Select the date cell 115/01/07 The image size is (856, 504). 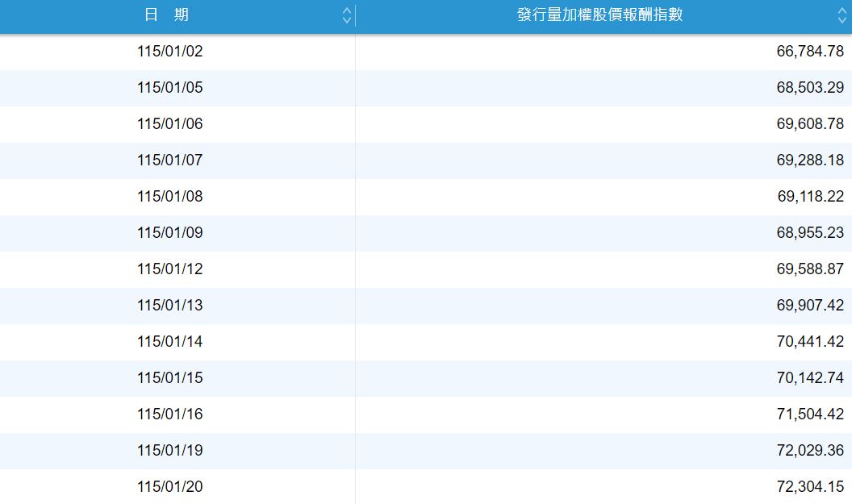(x=170, y=160)
